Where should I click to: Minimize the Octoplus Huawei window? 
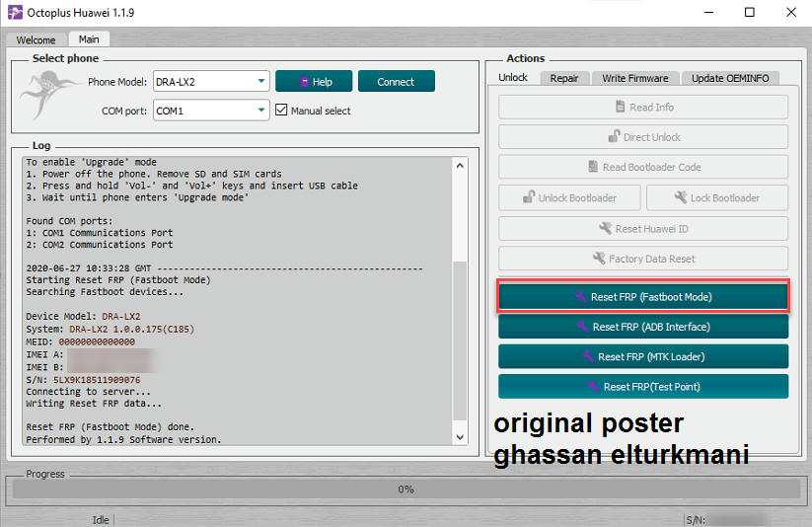point(709,12)
